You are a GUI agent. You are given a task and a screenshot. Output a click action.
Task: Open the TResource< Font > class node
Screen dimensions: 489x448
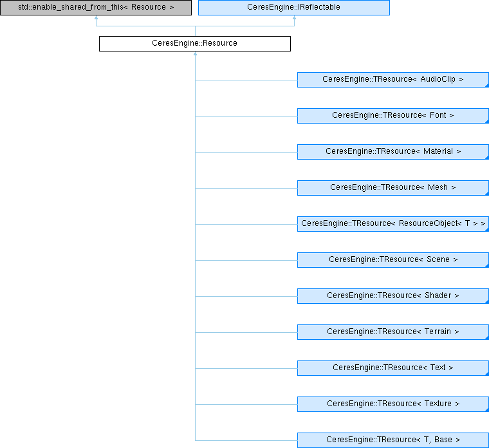coord(392,116)
